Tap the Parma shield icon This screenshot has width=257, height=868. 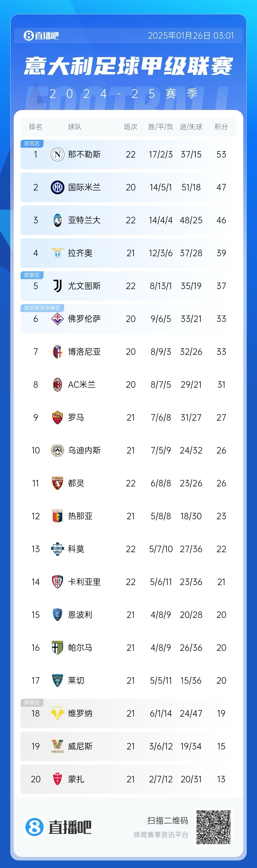57,648
